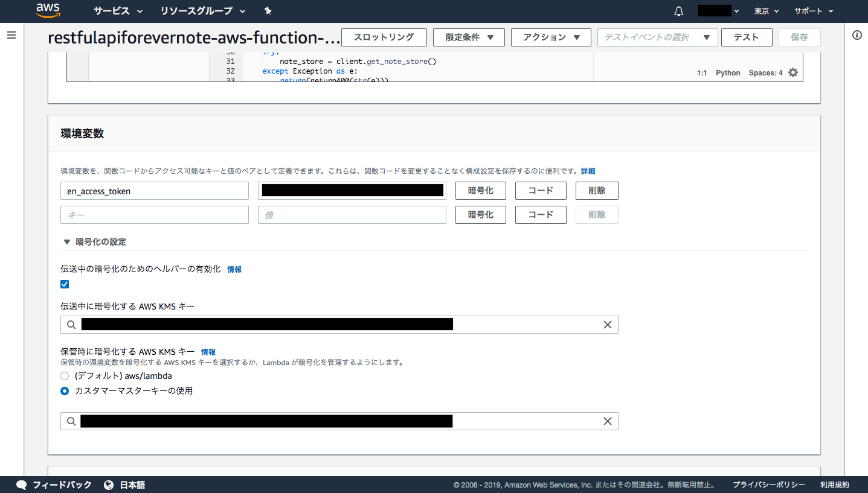Open the 限定条件 dropdown
The width and height of the screenshot is (868, 493).
pos(469,37)
